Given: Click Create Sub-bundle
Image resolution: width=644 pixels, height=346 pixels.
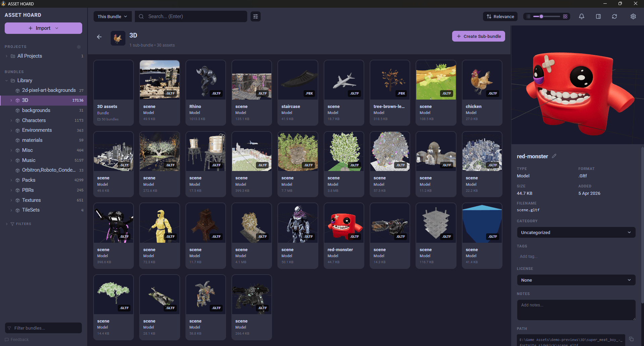Looking at the screenshot, I should [478, 36].
